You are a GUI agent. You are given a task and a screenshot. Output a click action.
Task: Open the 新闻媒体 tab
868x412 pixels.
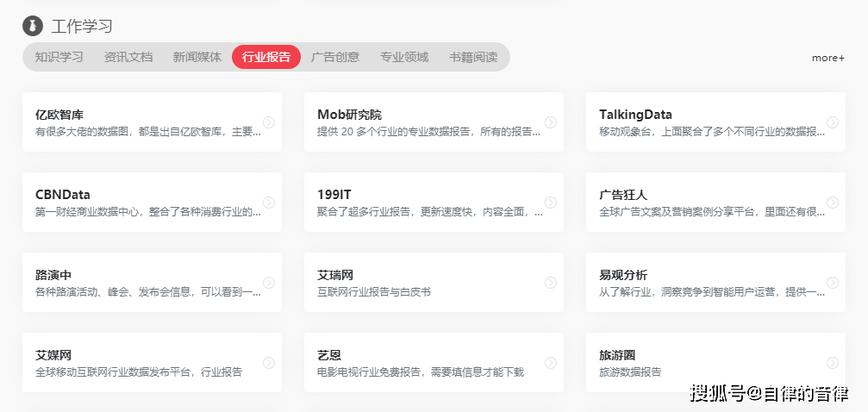(x=197, y=57)
